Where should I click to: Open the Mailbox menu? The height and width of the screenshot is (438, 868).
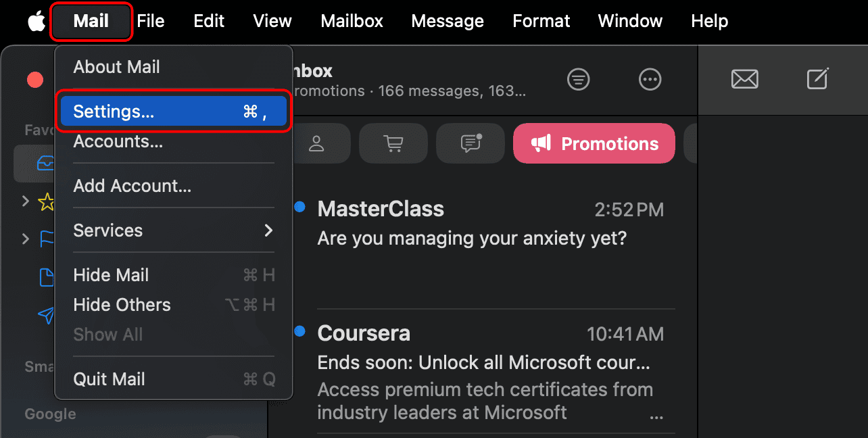pos(352,21)
